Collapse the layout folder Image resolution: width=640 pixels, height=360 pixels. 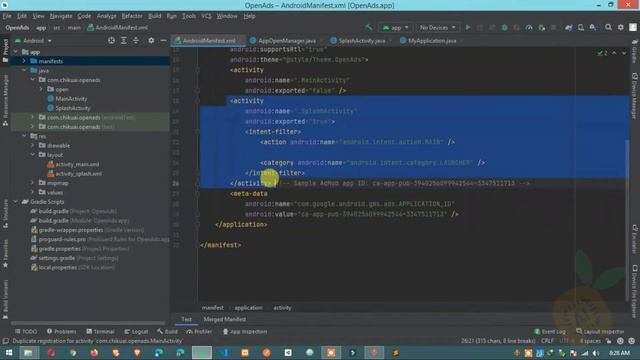tap(33, 155)
